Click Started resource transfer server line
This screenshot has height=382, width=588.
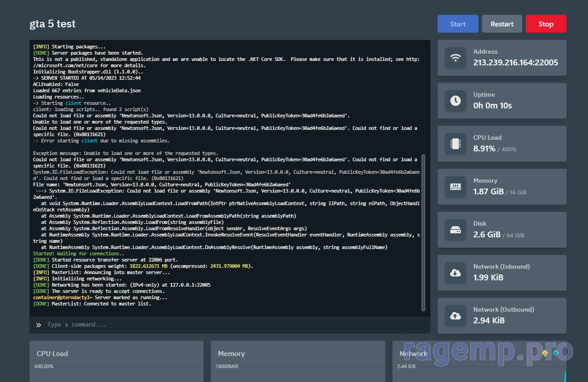click(x=106, y=260)
